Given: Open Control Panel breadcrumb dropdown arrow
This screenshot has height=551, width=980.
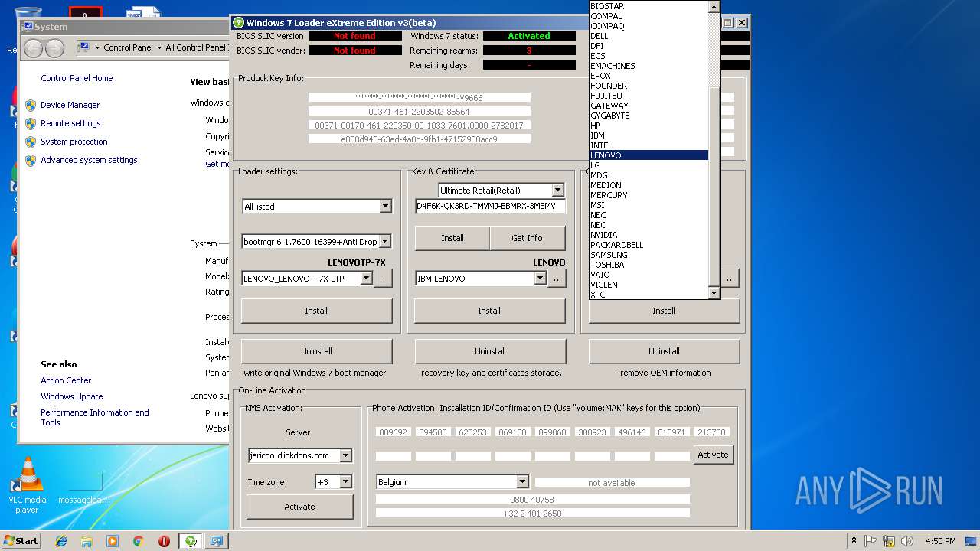Looking at the screenshot, I should click(x=158, y=47).
